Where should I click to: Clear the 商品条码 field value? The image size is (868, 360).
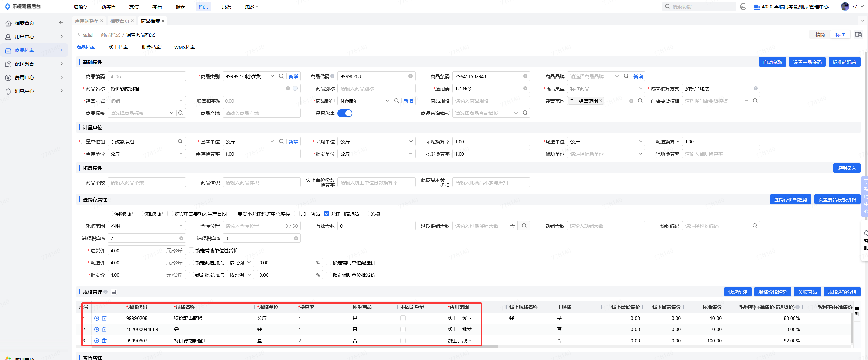click(525, 76)
